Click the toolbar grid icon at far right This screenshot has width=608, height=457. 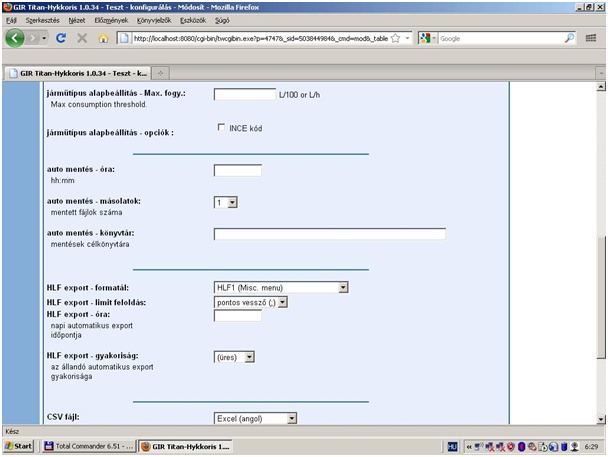591,38
